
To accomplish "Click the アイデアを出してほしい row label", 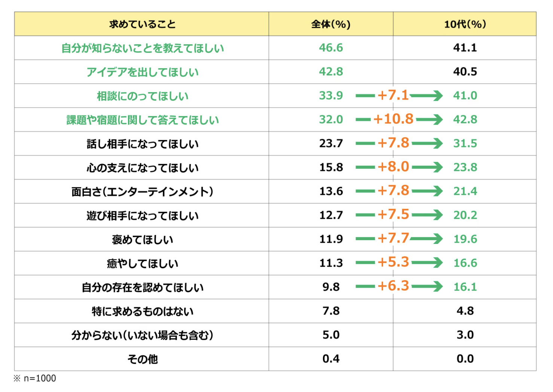I will [x=142, y=72].
